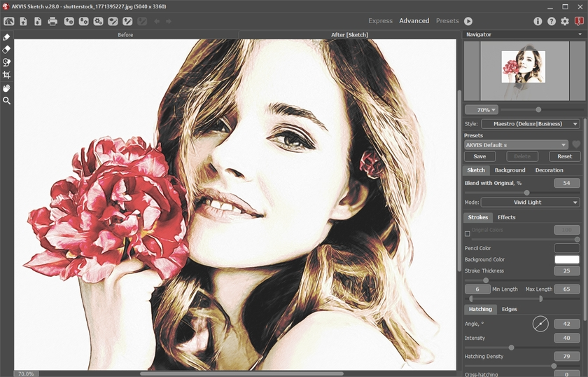
Task: Click the Save preset button
Action: (x=479, y=156)
